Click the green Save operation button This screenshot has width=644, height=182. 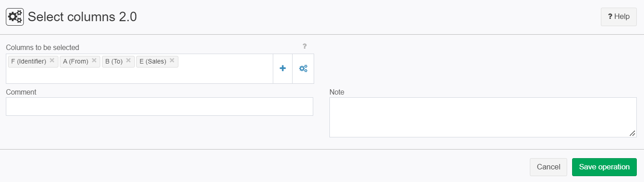click(x=604, y=167)
